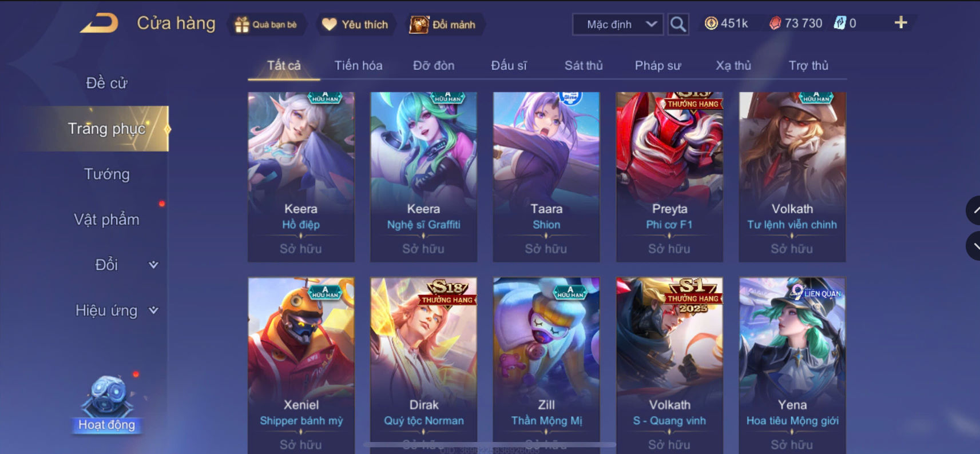Click the magnifier search icon
Screen dimensions: 980x454
(678, 24)
